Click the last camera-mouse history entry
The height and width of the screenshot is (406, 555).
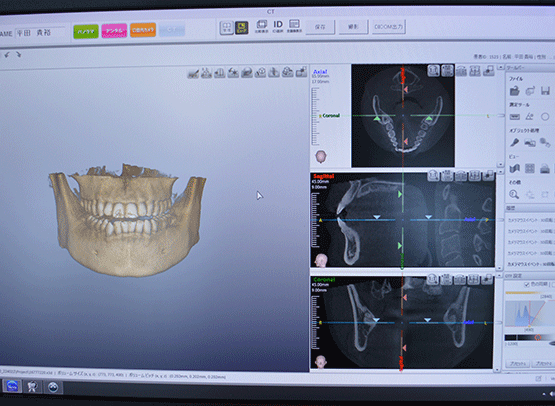(530, 264)
